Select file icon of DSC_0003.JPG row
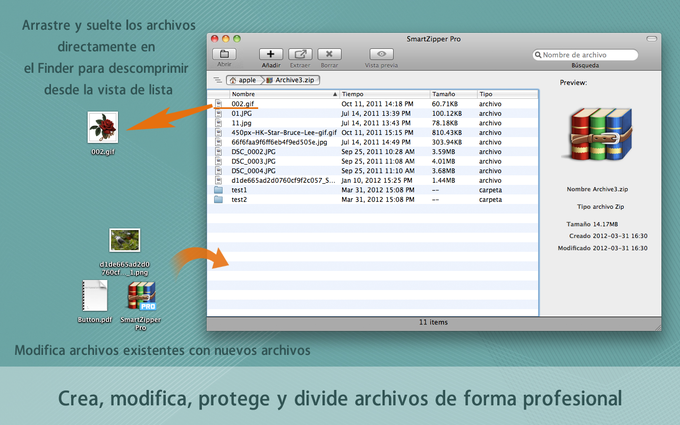The height and width of the screenshot is (425, 680). coord(219,161)
